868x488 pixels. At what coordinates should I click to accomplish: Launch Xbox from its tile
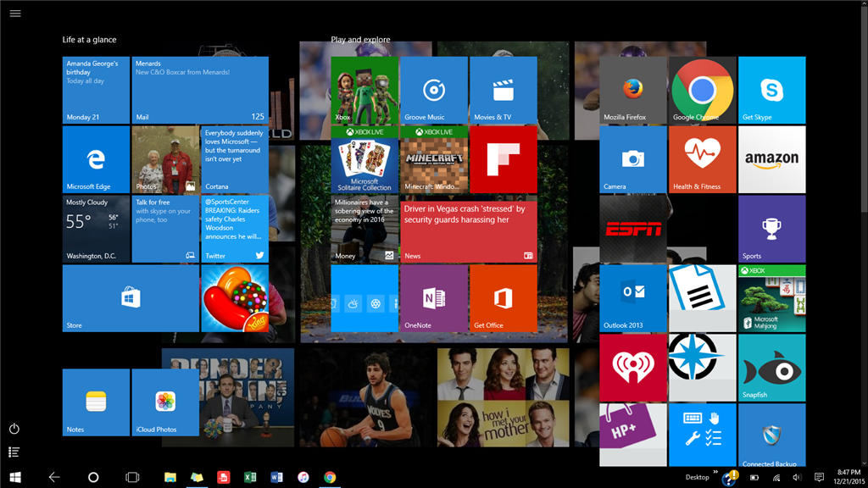[364, 90]
